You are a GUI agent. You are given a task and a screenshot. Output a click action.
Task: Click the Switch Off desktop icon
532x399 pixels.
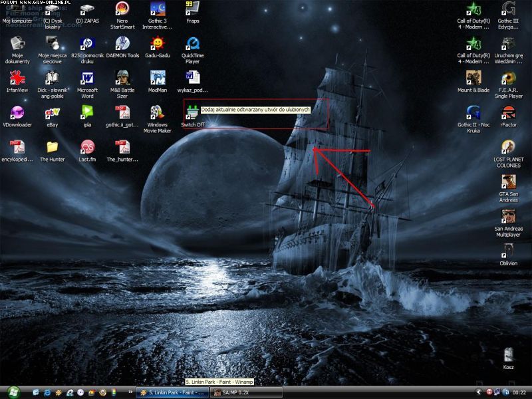tap(192, 113)
